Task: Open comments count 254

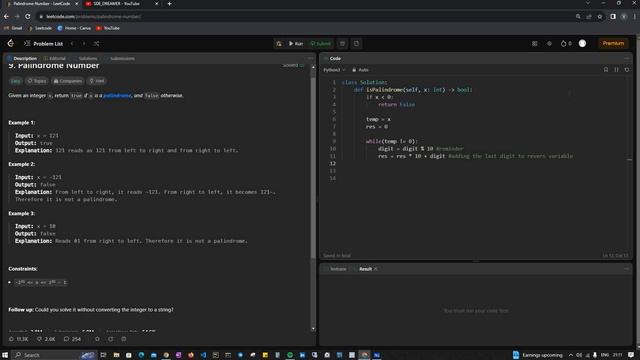Action: click(72, 339)
